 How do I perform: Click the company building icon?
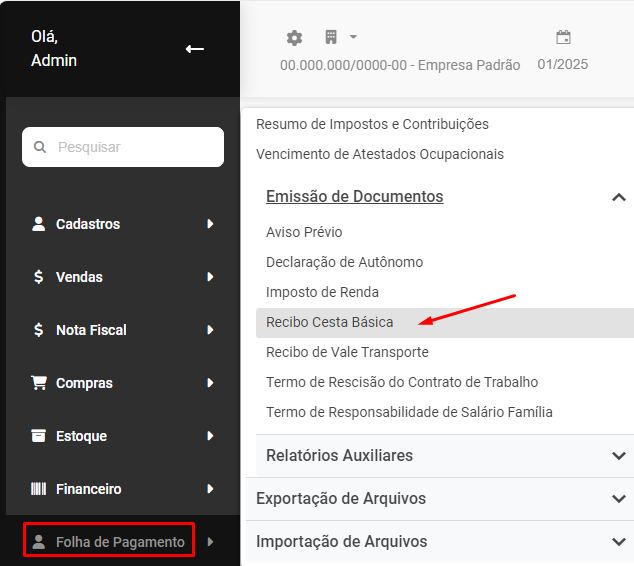[331, 38]
